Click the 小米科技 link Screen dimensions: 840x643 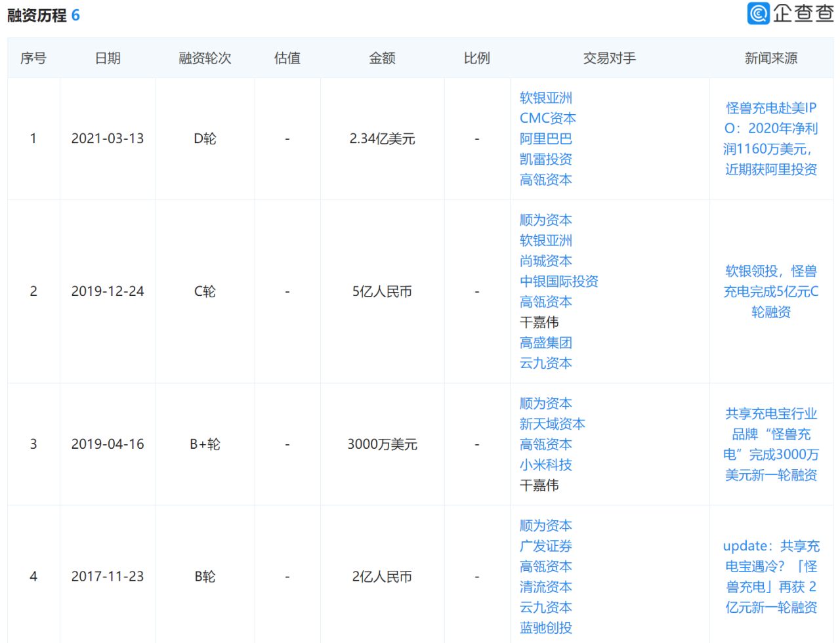pyautogui.click(x=545, y=465)
